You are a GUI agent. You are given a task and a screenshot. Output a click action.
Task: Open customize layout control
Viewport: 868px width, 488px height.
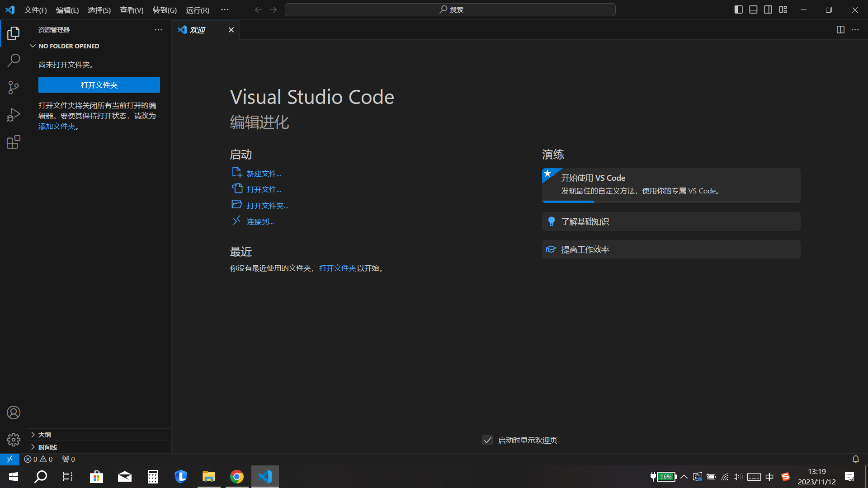click(783, 9)
